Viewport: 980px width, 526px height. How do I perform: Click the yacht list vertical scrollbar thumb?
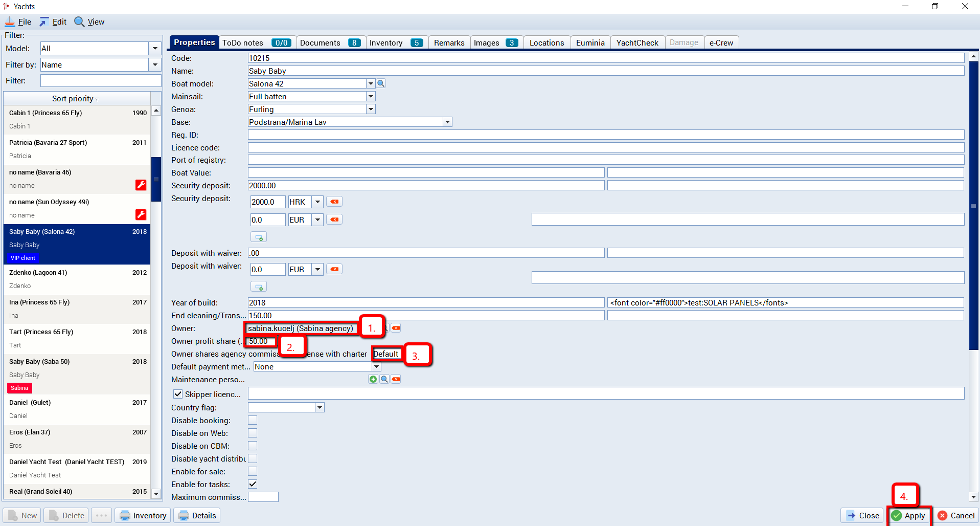click(x=156, y=179)
